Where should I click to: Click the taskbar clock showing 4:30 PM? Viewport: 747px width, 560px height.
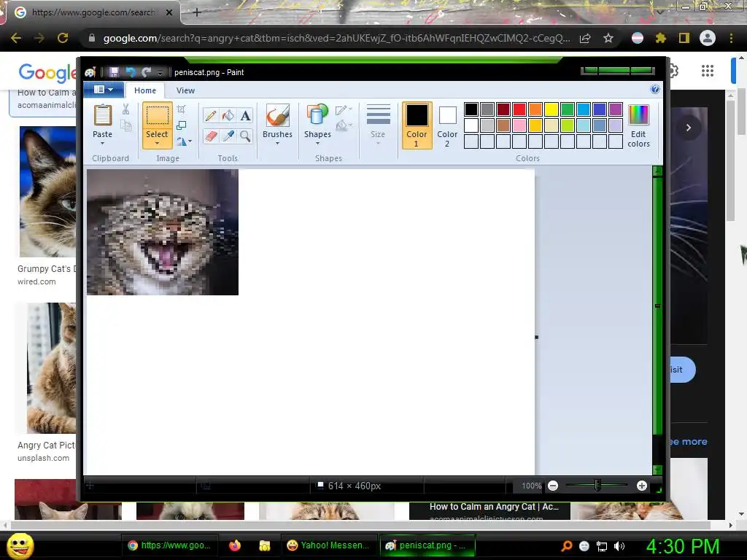click(683, 546)
